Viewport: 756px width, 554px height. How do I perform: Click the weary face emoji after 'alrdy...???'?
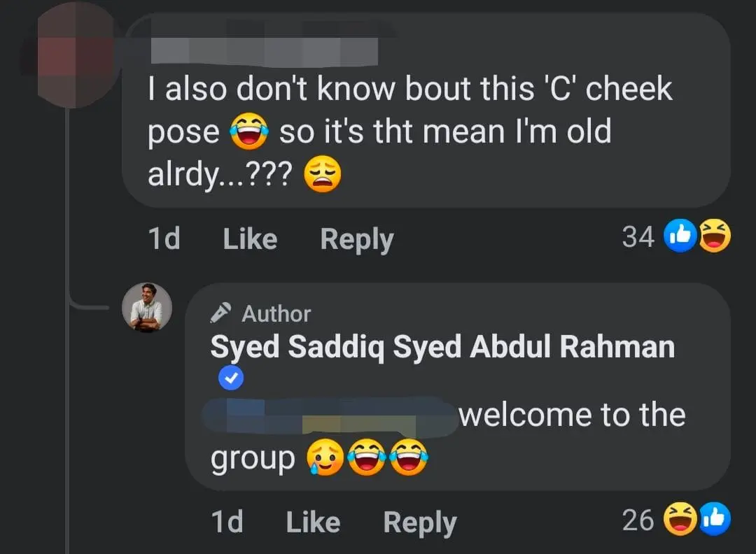click(323, 174)
